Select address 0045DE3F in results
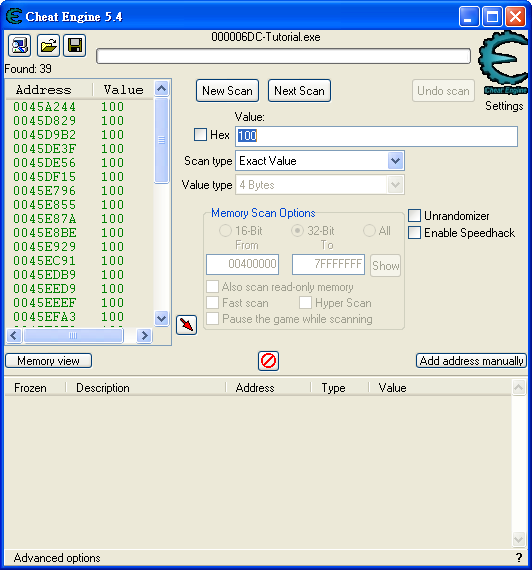 pyautogui.click(x=44, y=149)
